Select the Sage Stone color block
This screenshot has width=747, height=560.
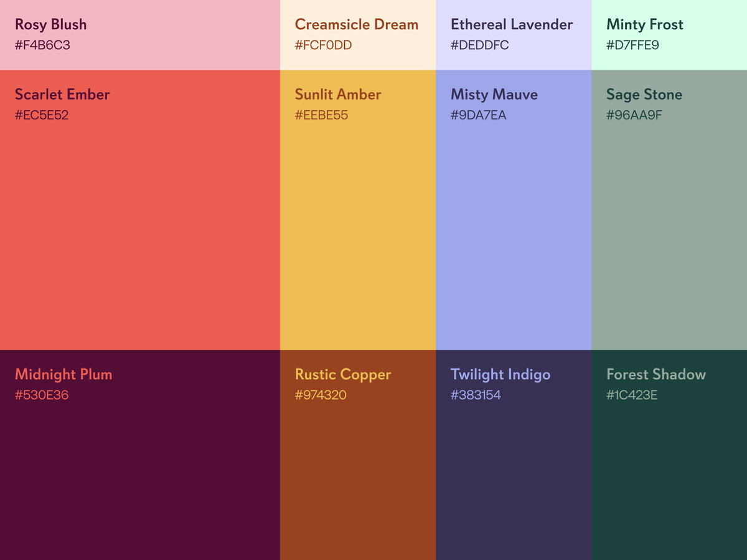[x=669, y=210]
